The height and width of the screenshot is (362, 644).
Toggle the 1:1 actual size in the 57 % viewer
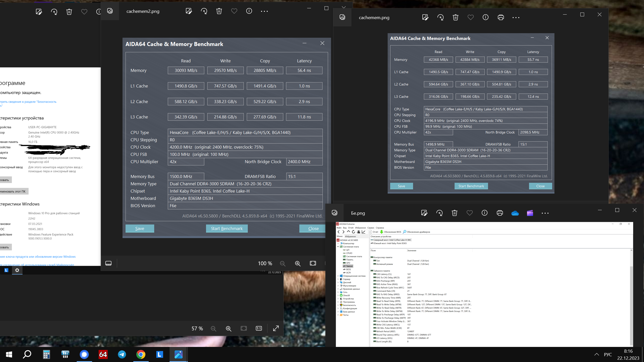[259, 329]
